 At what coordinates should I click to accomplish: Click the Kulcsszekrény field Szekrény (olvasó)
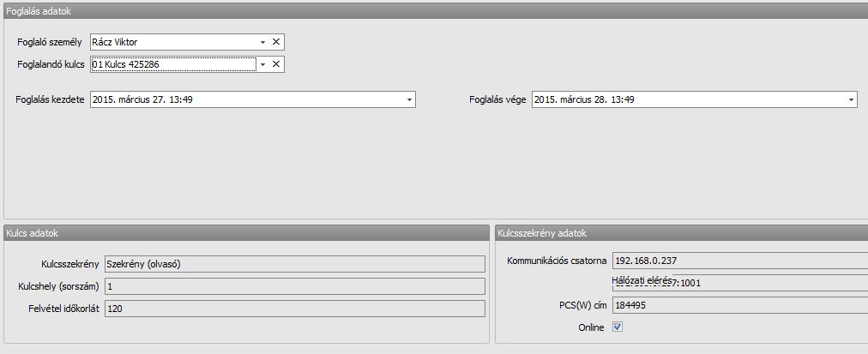pos(294,264)
